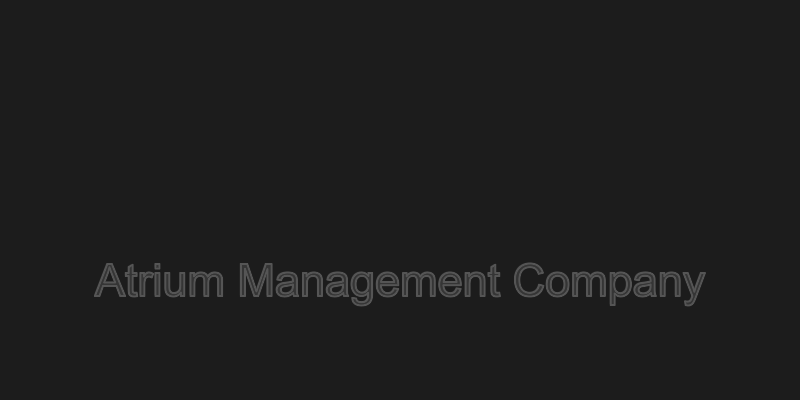Screen dimensions: 800x400
Task: Click the capital C in Company
Action: [529, 280]
